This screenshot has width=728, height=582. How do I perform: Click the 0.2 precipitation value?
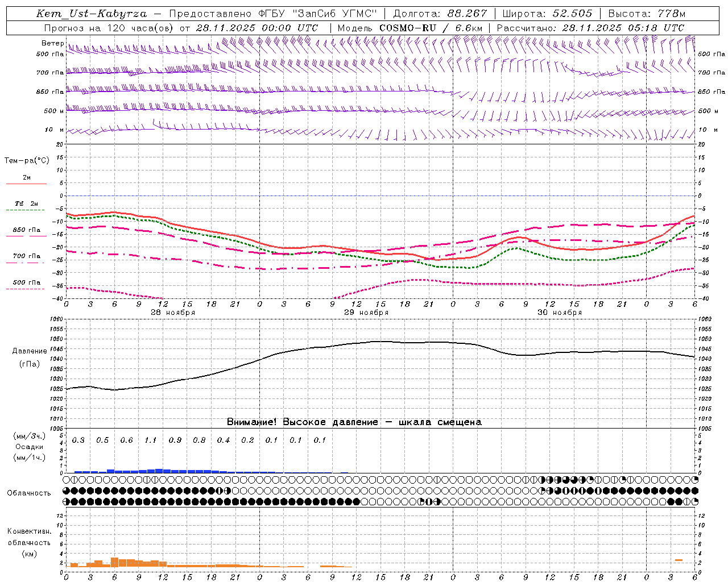[247, 440]
